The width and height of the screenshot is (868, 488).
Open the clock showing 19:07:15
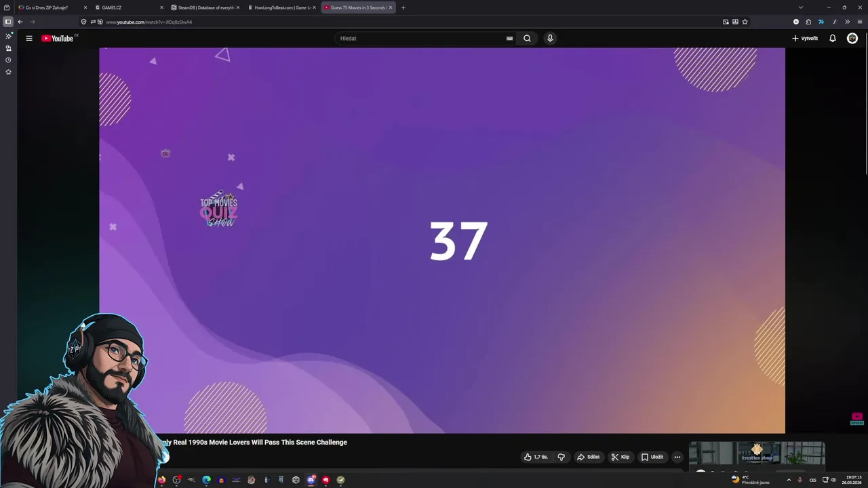coord(853,480)
